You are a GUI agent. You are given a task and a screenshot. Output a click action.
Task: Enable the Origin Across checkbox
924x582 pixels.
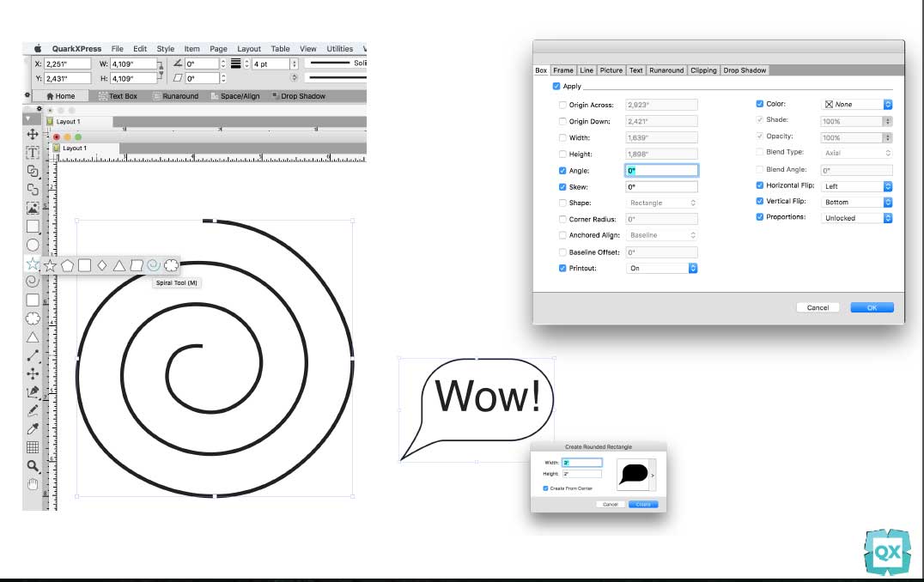coord(562,105)
